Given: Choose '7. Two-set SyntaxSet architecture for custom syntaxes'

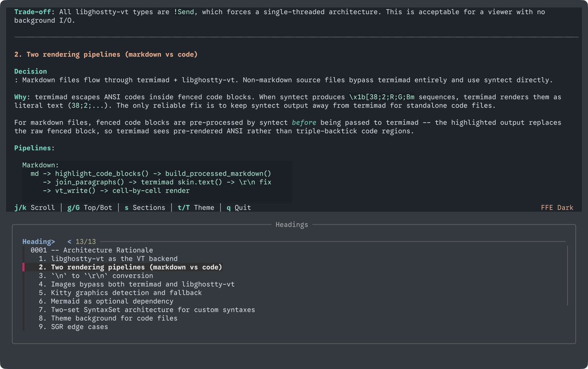Looking at the screenshot, I should coord(147,310).
